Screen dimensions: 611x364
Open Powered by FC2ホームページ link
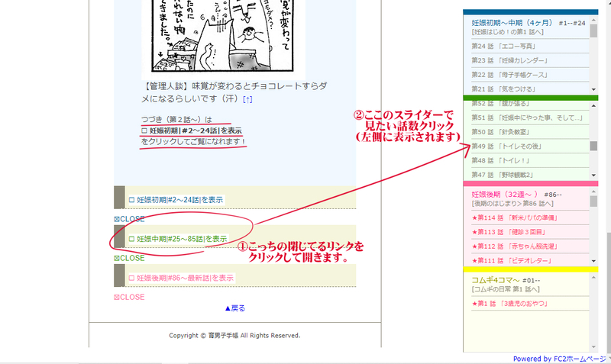(x=560, y=359)
